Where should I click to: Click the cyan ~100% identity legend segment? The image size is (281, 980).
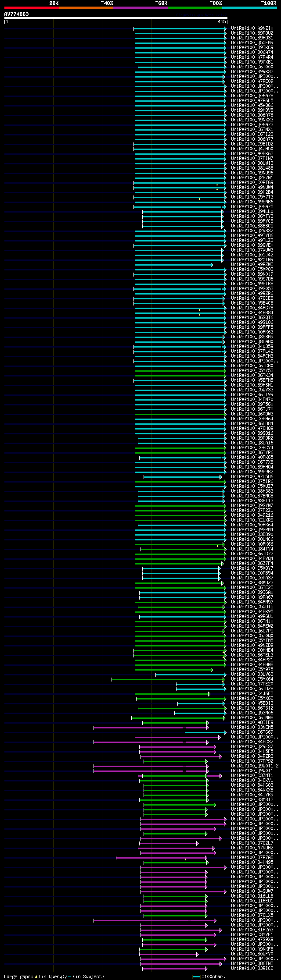click(x=249, y=8)
